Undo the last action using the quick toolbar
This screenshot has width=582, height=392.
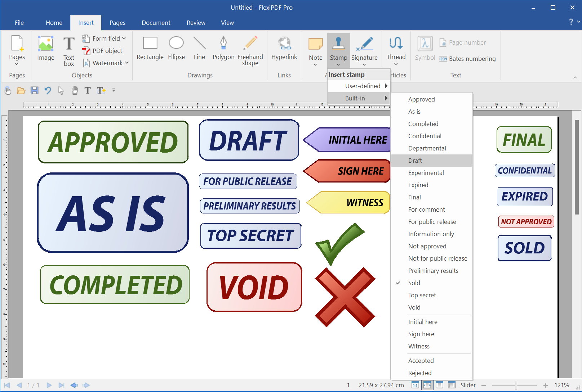(48, 90)
